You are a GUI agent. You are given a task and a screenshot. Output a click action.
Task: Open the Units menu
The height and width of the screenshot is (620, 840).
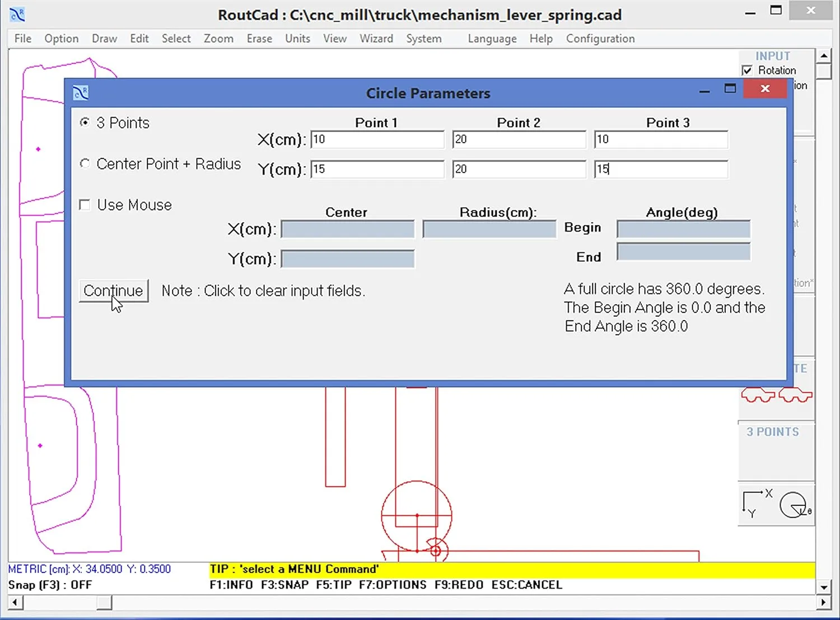[x=297, y=39]
